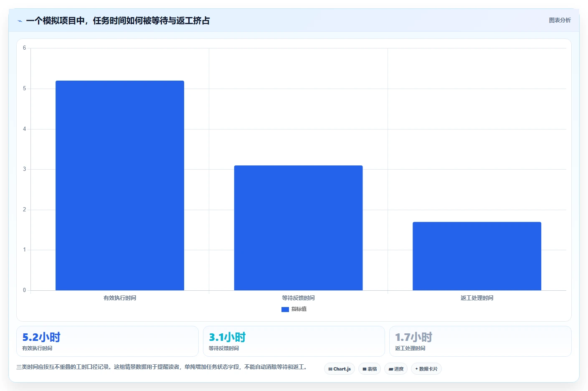Click the y-axis value 5
The image size is (588, 391).
click(24, 89)
